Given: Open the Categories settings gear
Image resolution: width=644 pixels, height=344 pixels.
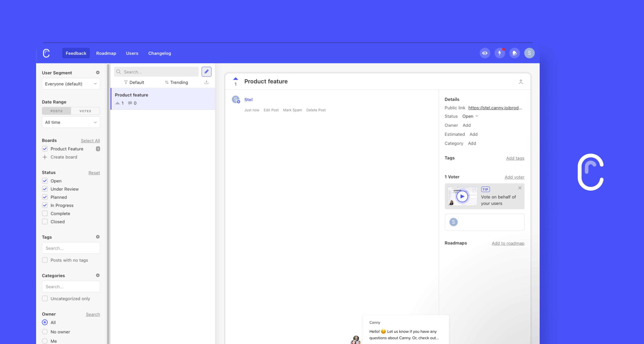Looking at the screenshot, I should point(98,275).
